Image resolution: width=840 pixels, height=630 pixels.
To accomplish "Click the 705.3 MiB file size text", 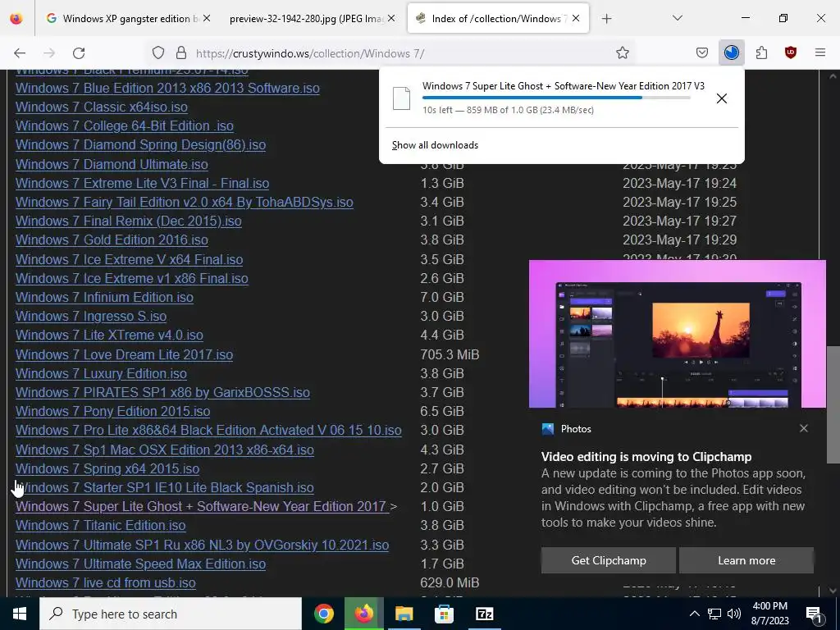I will 450,354.
